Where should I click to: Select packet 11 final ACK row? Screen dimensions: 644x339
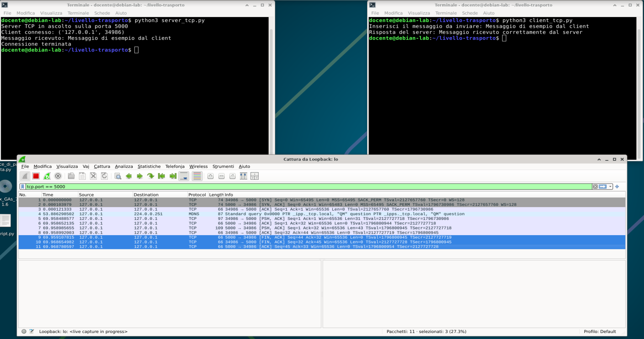pos(322,247)
